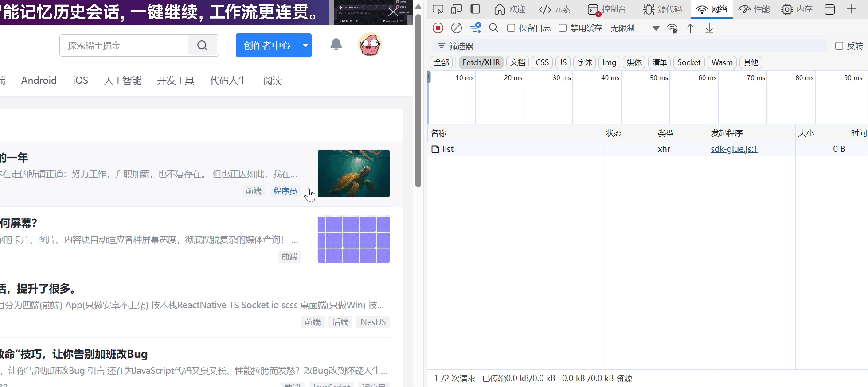The height and width of the screenshot is (387, 868).
Task: Clear the network log
Action: pos(457,28)
